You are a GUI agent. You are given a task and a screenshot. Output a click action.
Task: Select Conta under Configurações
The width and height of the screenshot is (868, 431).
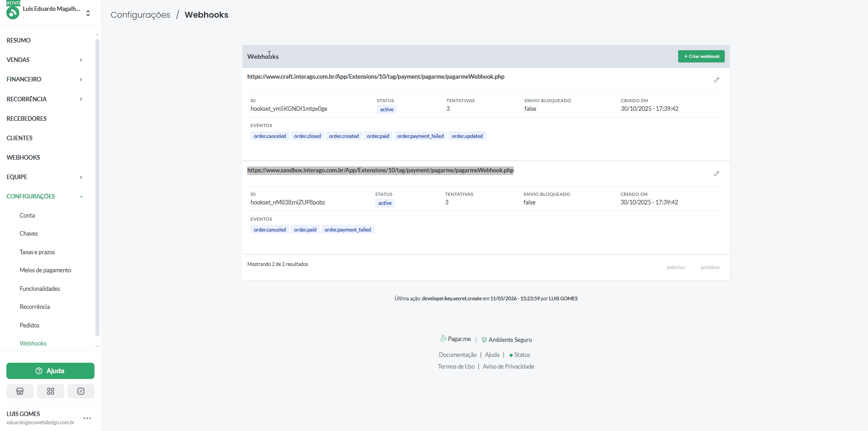(27, 215)
